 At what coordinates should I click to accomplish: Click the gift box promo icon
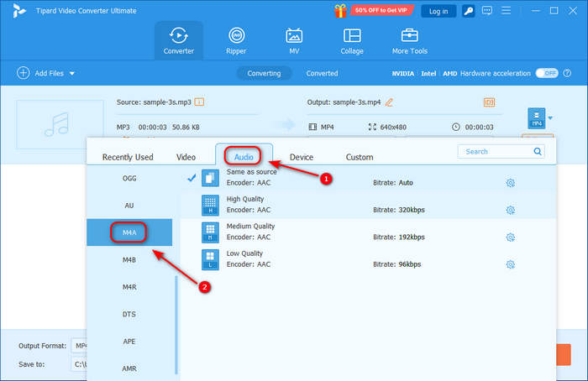(340, 11)
